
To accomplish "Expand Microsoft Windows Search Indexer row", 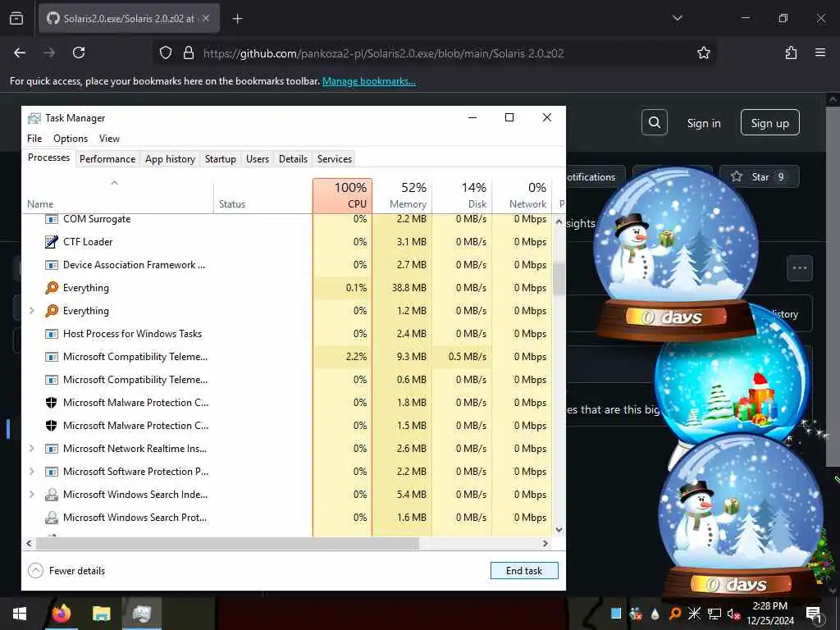I will tap(32, 495).
